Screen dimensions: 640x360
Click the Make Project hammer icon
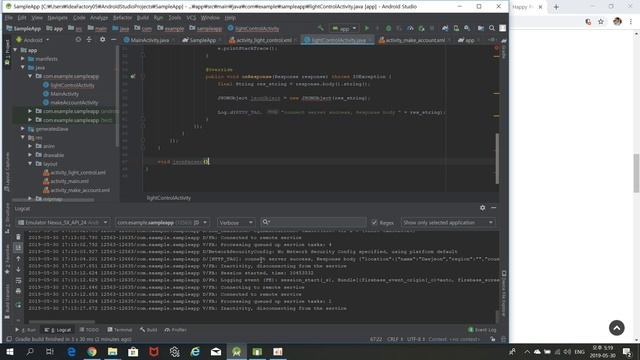tap(320, 28)
